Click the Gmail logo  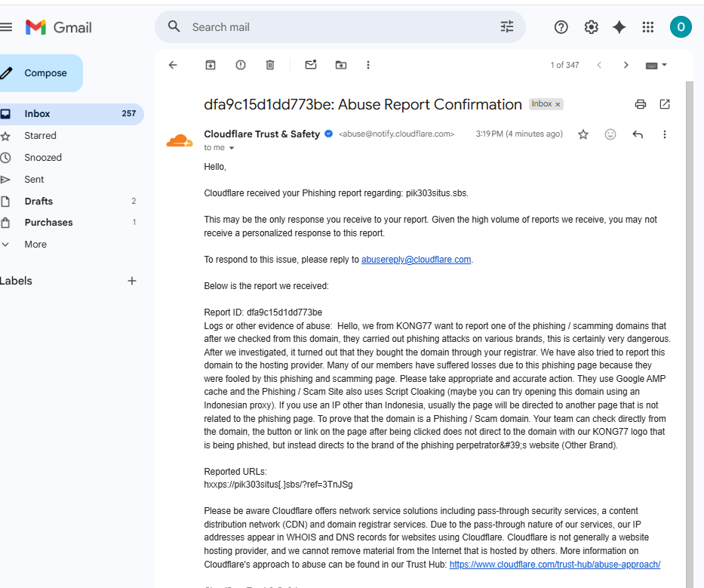coord(58,27)
